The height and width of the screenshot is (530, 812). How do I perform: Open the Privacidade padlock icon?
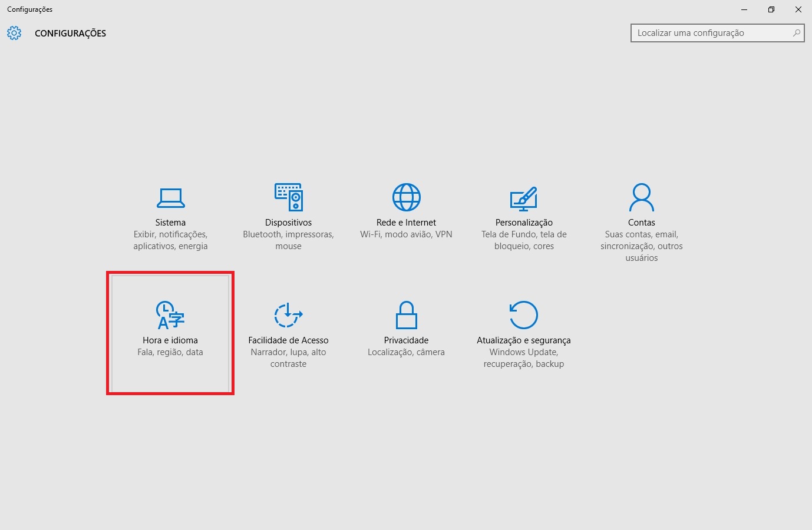407,315
